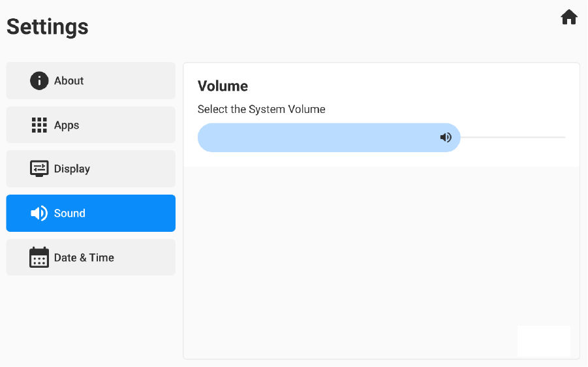Go to the home screen icon

click(x=569, y=18)
